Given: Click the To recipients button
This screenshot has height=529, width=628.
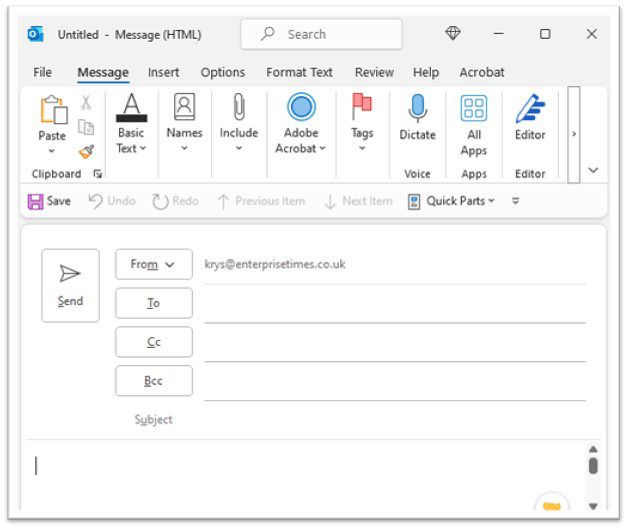Looking at the screenshot, I should [154, 303].
